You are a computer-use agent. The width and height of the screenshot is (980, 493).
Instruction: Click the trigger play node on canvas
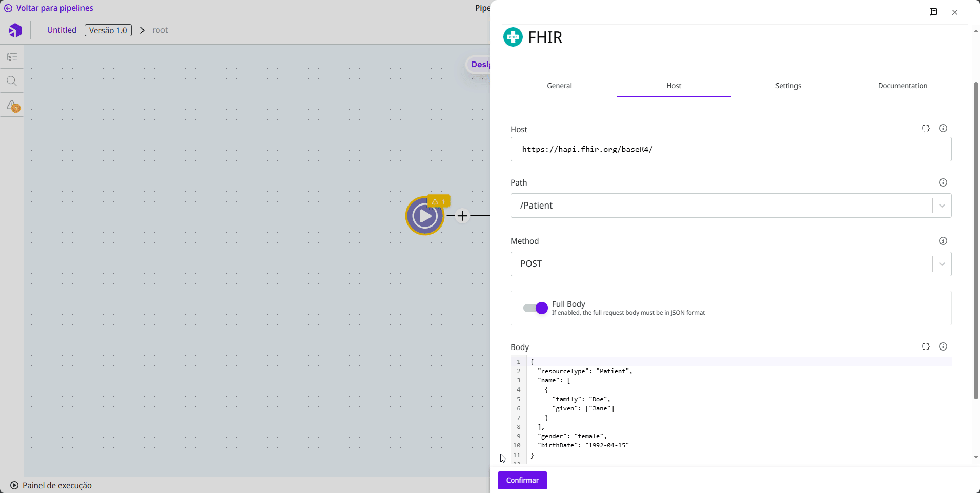[424, 216]
